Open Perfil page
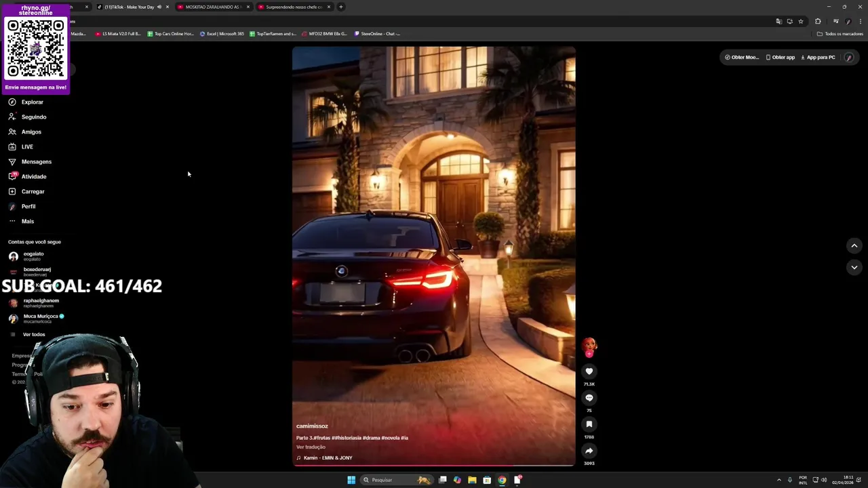The width and height of the screenshot is (868, 488). (x=22, y=206)
